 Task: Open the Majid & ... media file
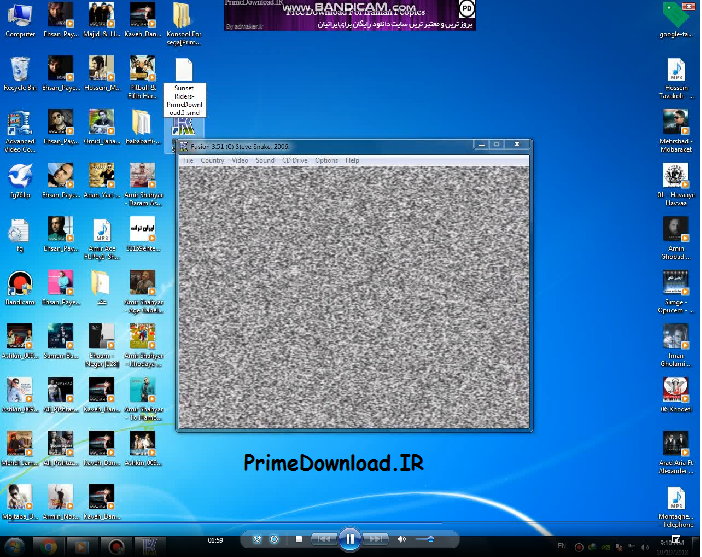point(102,20)
